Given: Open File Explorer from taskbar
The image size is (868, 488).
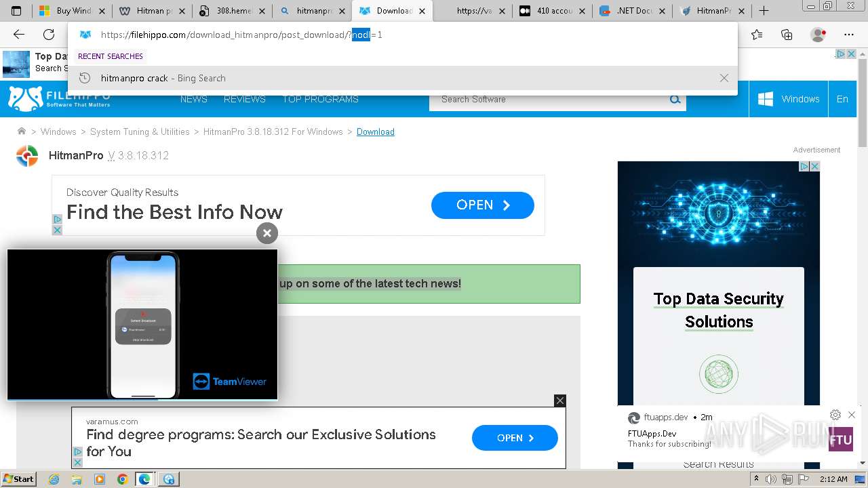Looking at the screenshot, I should tap(77, 479).
